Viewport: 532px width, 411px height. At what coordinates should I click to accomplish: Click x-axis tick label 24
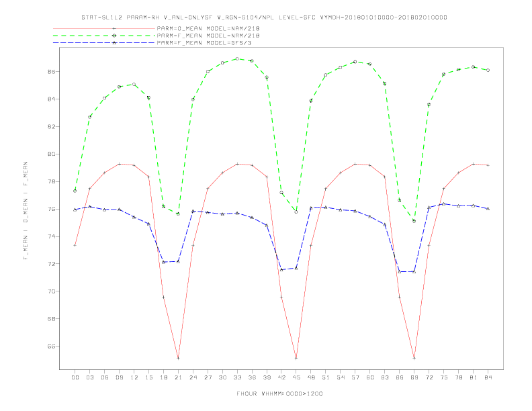tap(193, 377)
